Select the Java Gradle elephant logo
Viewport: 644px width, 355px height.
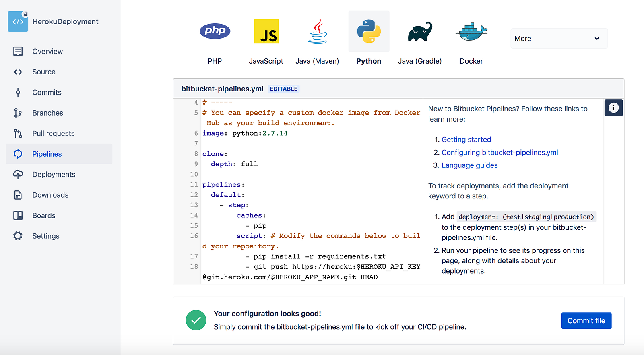point(420,31)
